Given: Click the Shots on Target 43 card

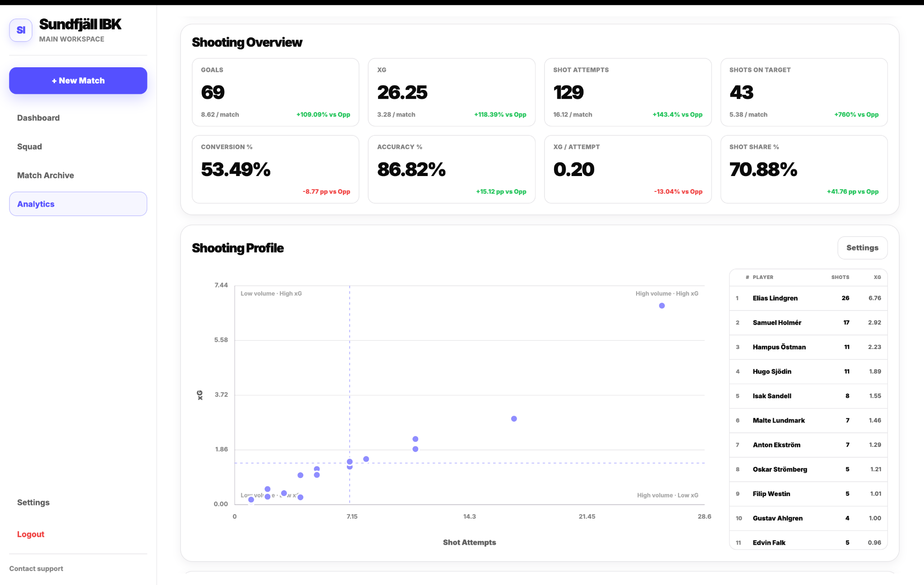Looking at the screenshot, I should coord(804,92).
